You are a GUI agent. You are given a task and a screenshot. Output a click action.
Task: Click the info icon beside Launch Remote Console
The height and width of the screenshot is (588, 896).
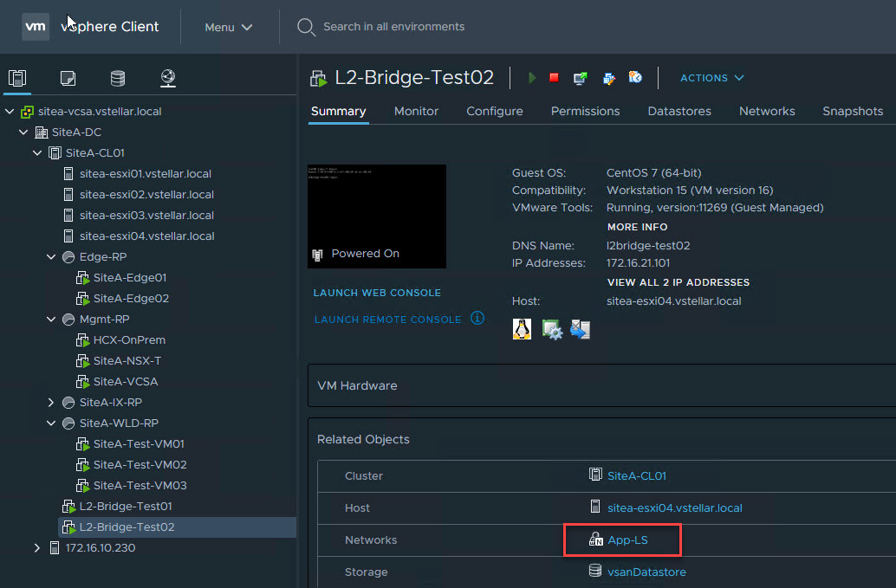(477, 318)
